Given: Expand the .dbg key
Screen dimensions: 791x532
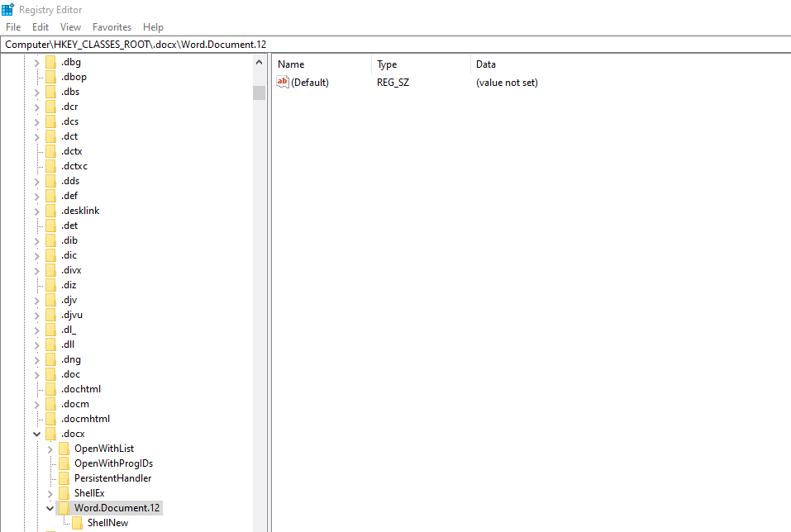Looking at the screenshot, I should [x=37, y=63].
